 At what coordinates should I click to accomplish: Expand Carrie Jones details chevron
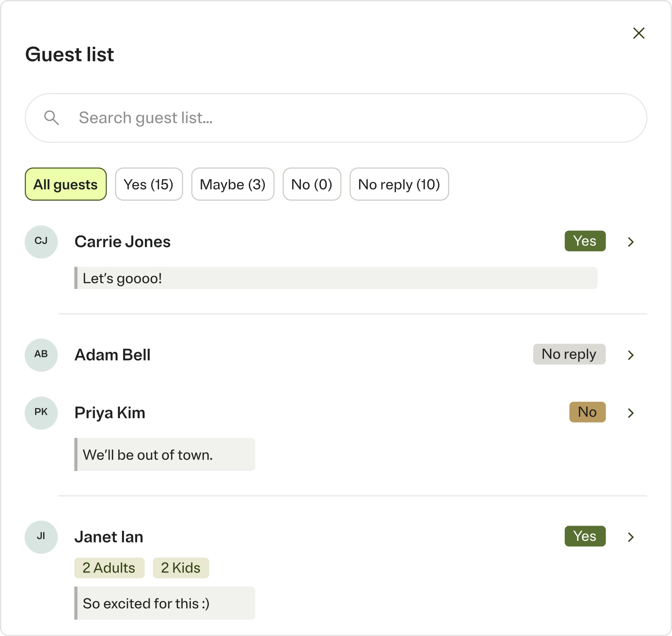(x=631, y=242)
